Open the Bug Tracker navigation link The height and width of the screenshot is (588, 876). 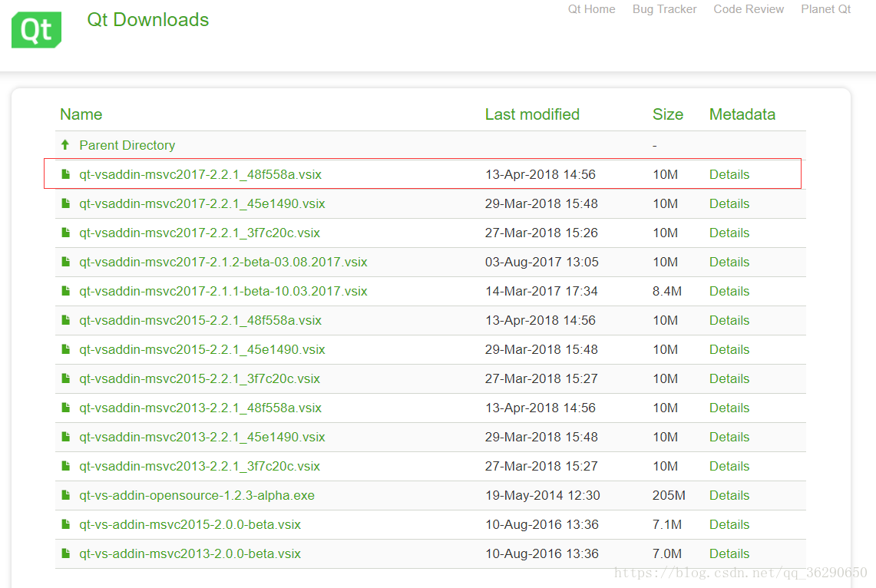pyautogui.click(x=664, y=9)
